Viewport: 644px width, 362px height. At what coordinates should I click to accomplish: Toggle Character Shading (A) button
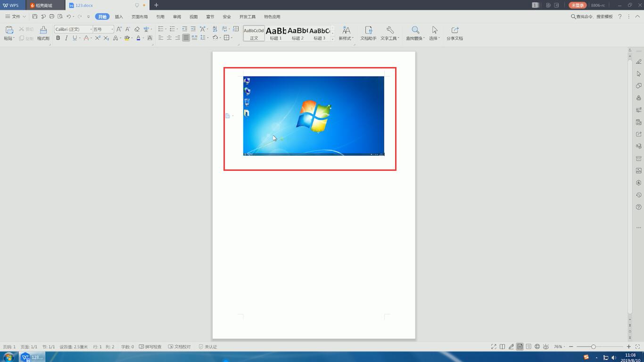pyautogui.click(x=150, y=38)
